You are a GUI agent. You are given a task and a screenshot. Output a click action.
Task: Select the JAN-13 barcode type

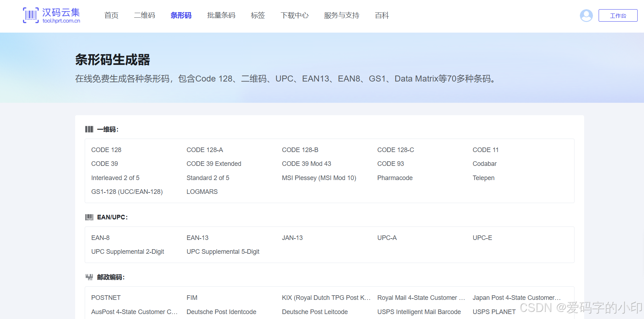tap(292, 238)
